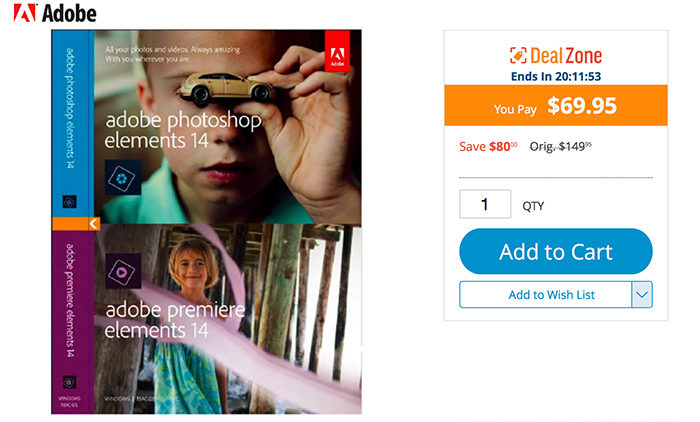Image resolution: width=700 pixels, height=422 pixels.
Task: Click the Adobe brand name text
Action: (x=70, y=13)
